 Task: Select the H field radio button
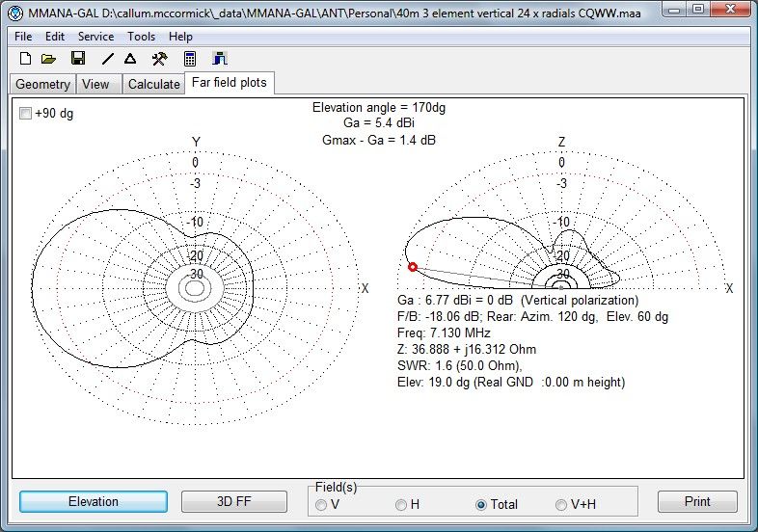[x=401, y=504]
